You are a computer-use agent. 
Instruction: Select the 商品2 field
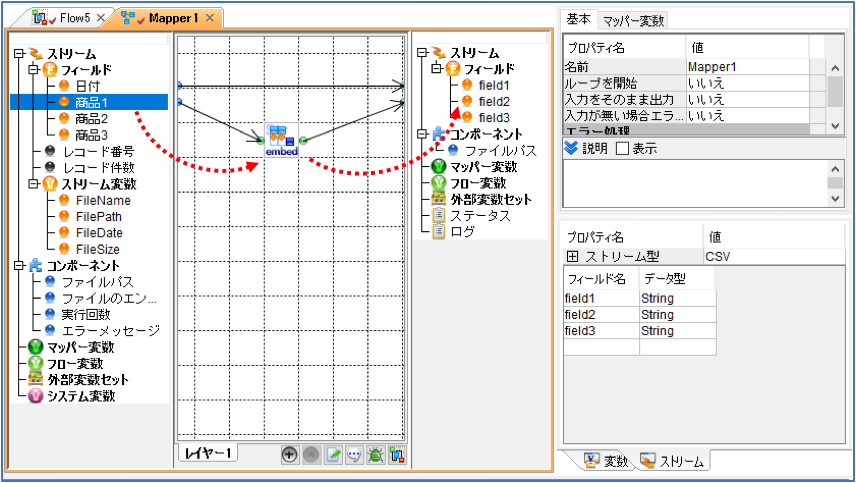(91, 118)
